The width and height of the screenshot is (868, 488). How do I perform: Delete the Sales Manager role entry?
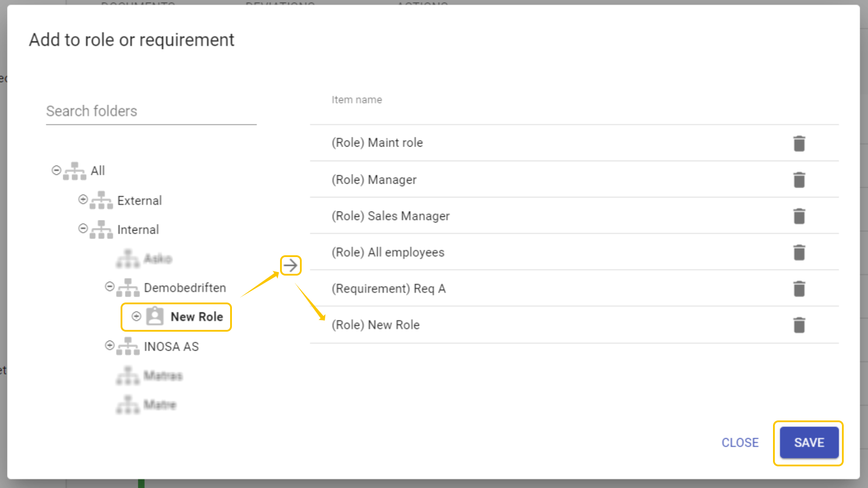click(799, 216)
